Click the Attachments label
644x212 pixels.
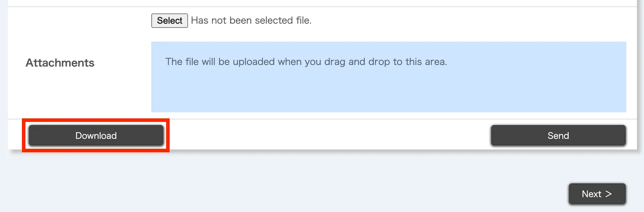[60, 63]
